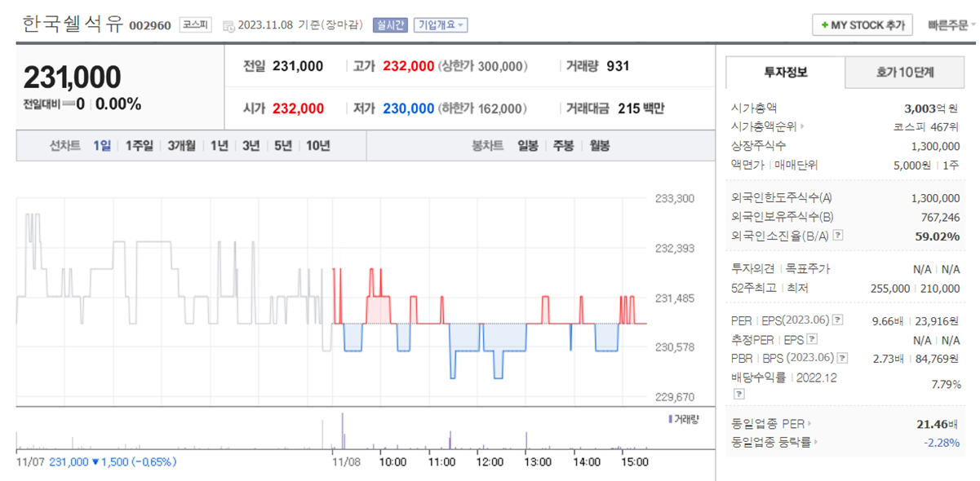
Task: Click the 21.46배 동일업종 PER value
Action: click(x=939, y=423)
